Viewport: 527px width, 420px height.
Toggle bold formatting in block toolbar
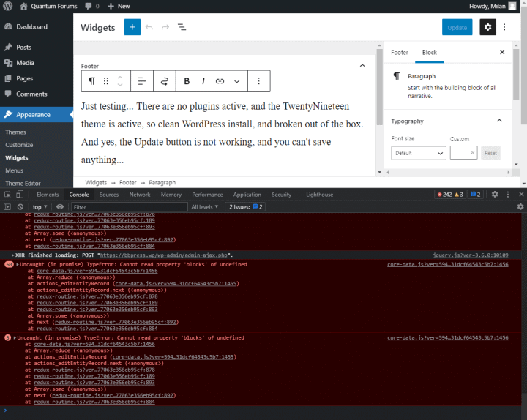(x=187, y=81)
